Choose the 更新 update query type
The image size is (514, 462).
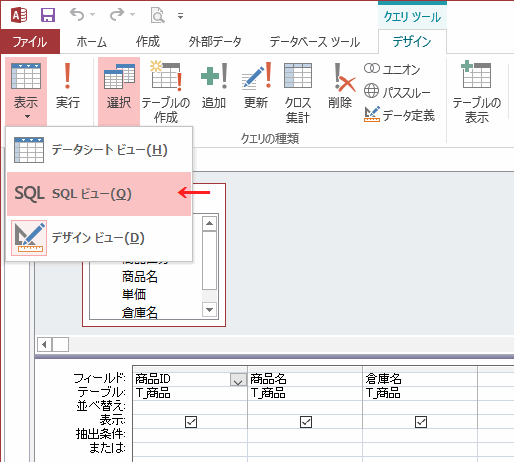[256, 86]
